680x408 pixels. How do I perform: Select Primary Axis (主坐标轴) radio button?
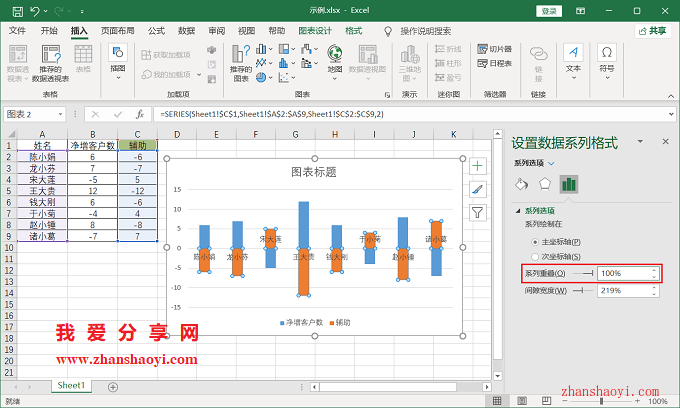click(535, 242)
